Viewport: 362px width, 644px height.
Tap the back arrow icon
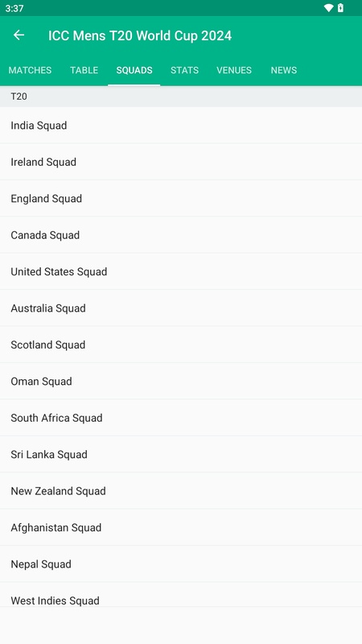(x=19, y=35)
